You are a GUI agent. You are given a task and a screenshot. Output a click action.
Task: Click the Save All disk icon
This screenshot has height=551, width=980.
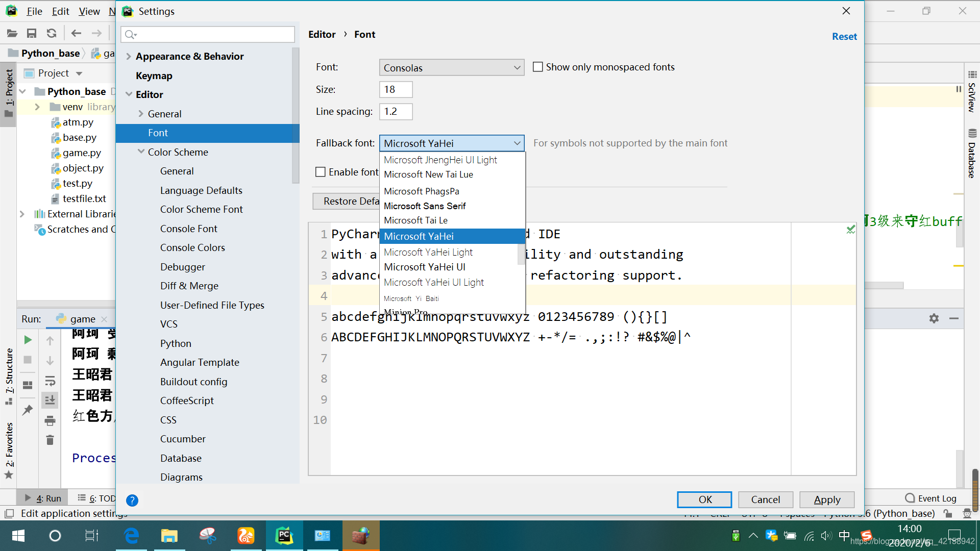[32, 34]
